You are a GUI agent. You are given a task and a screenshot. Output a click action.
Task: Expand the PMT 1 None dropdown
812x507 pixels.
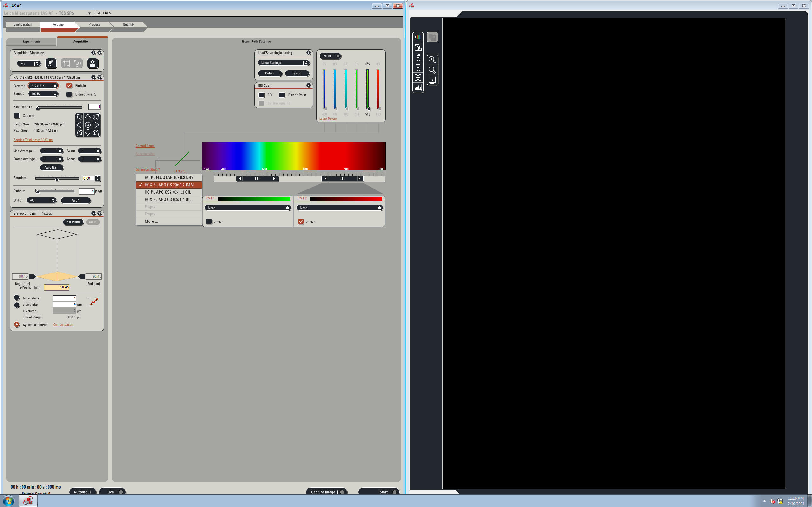click(x=248, y=208)
